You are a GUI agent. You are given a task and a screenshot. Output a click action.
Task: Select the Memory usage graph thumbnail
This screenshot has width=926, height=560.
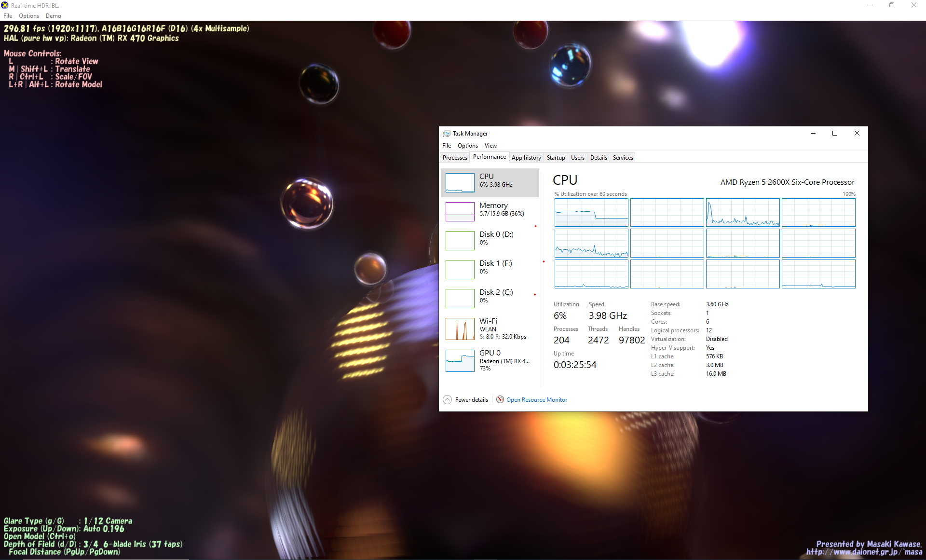tap(460, 211)
